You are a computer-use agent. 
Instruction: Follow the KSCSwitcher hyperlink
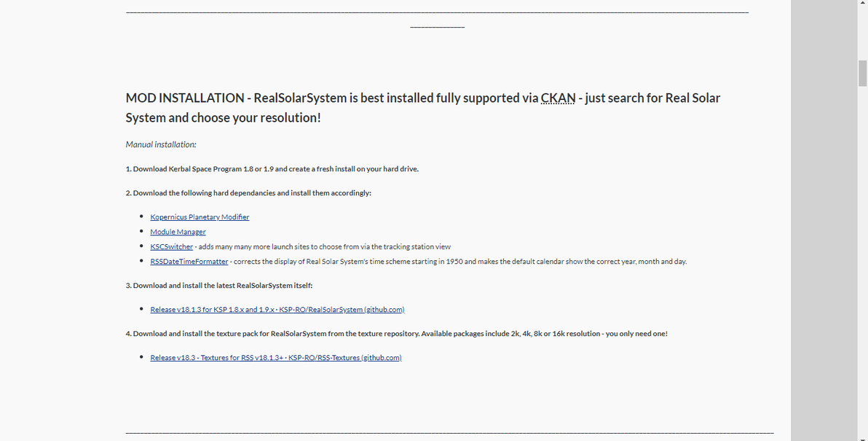(x=171, y=246)
